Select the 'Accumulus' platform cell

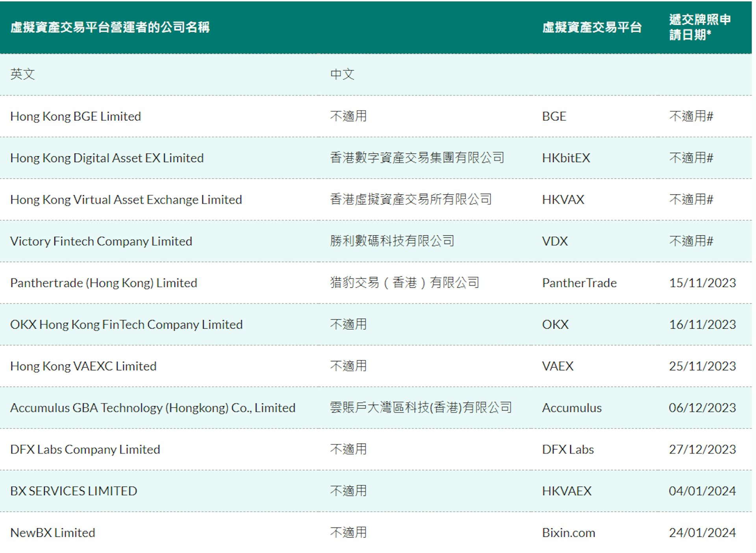tap(572, 408)
